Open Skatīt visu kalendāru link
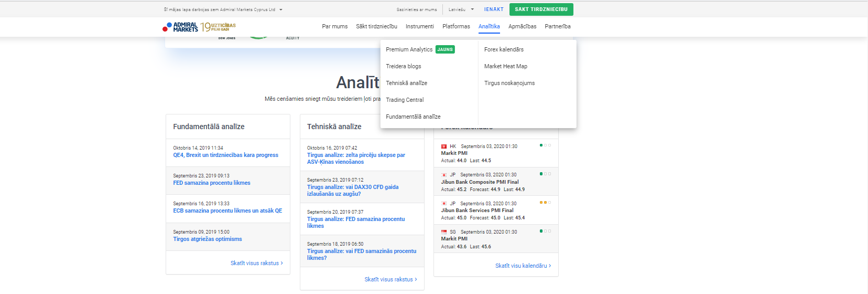 coord(523,266)
